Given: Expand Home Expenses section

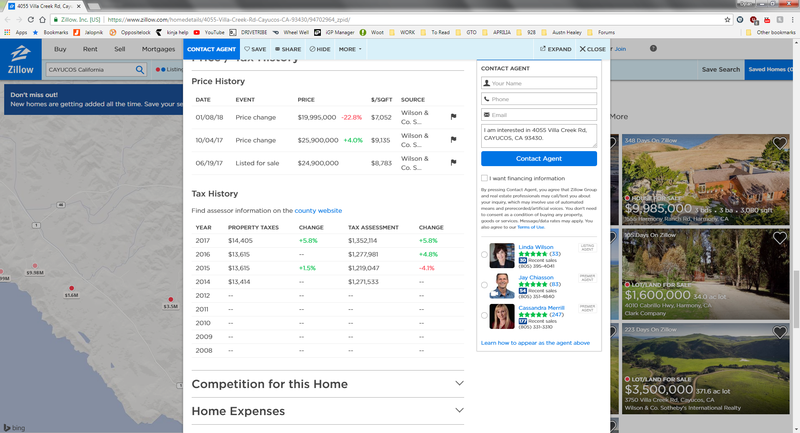Looking at the screenshot, I should point(328,411).
